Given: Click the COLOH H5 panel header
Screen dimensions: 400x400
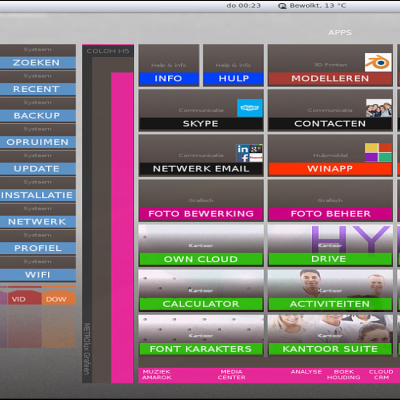Looking at the screenshot, I should [x=108, y=51].
